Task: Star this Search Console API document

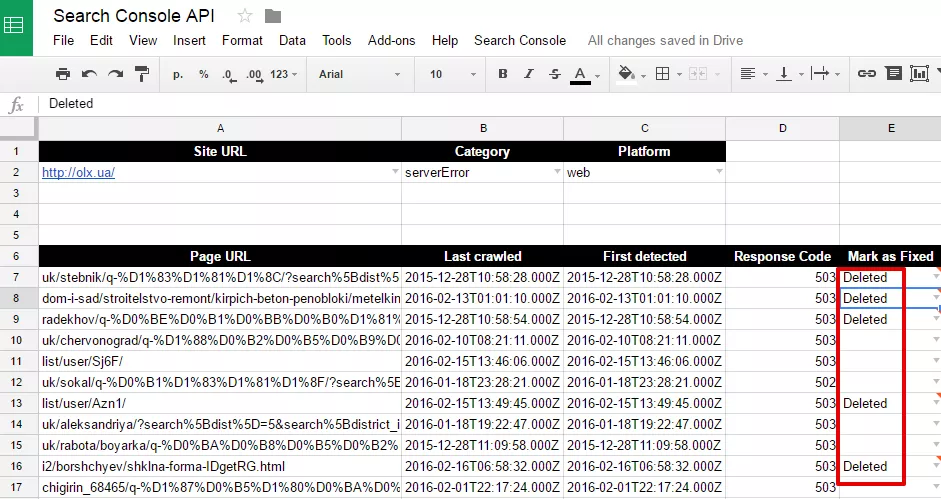Action: coord(244,16)
